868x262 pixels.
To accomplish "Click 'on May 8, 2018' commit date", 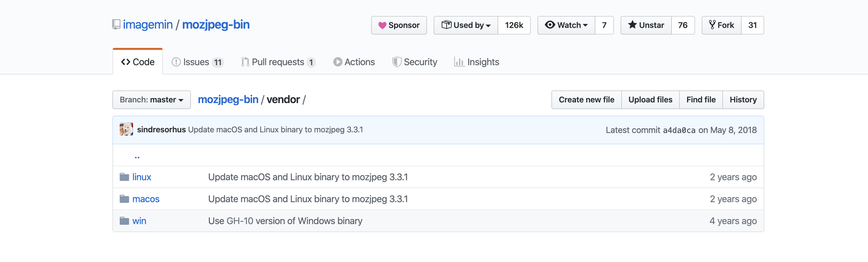I will click(x=727, y=130).
